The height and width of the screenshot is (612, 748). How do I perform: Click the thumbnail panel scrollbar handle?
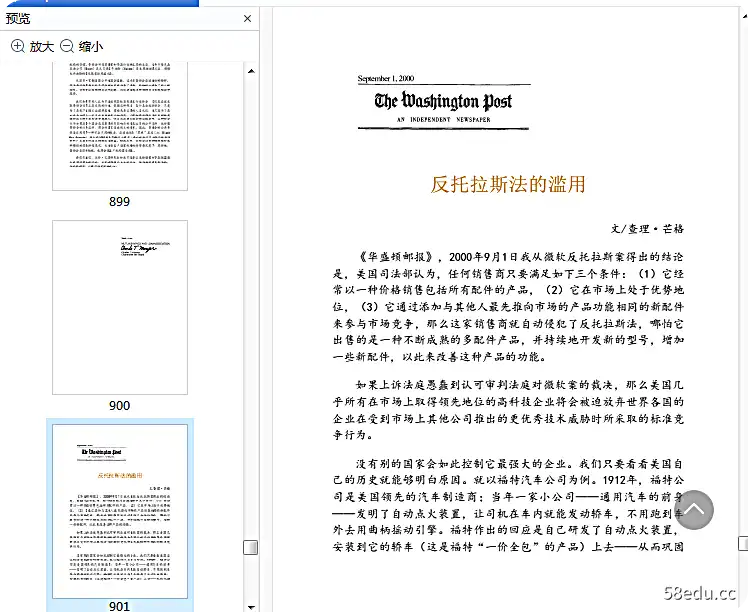click(250, 547)
